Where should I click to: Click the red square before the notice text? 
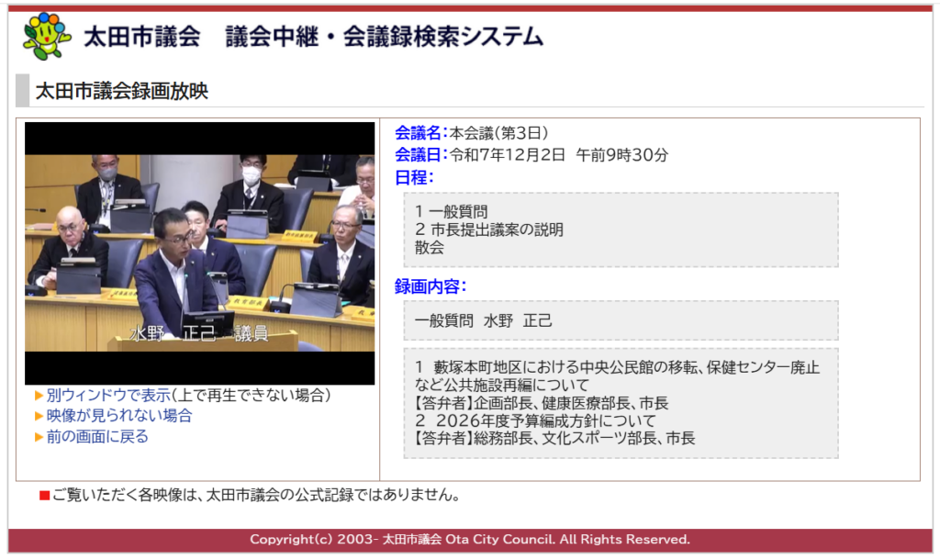(44, 496)
